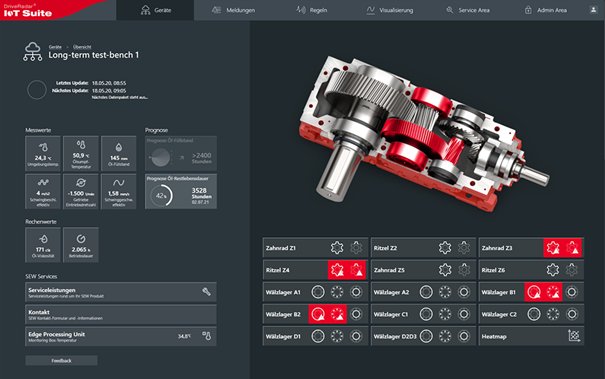Open the Serviceleistungen row
This screenshot has height=379, width=605.
click(x=121, y=292)
